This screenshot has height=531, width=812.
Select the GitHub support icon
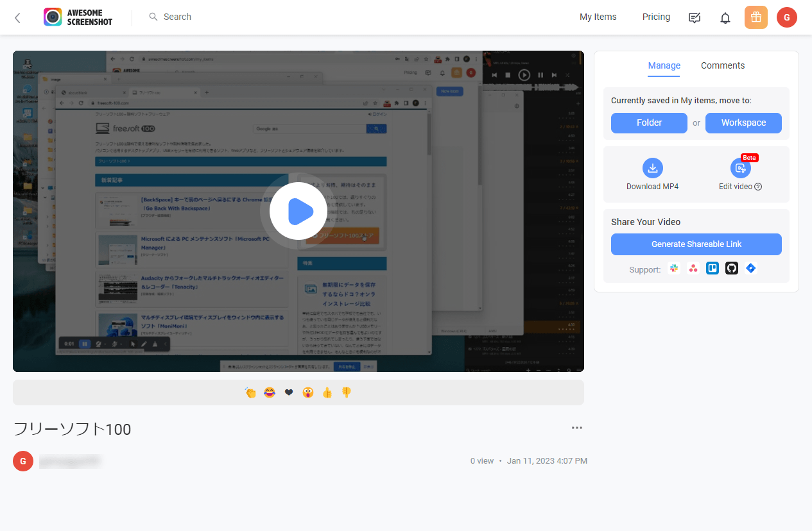pyautogui.click(x=732, y=269)
